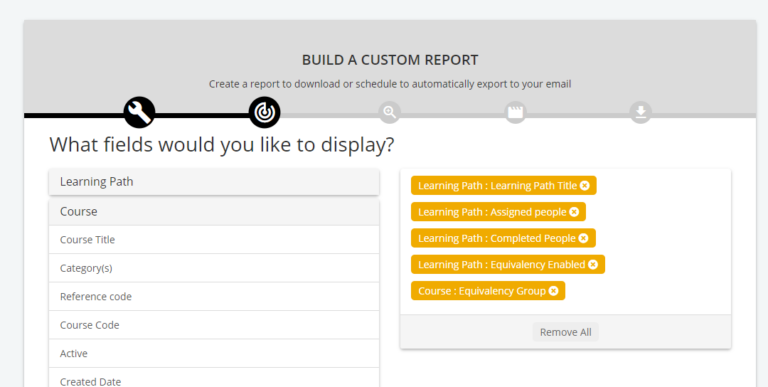Remove Course Equivalency Group tag x icon
The height and width of the screenshot is (387, 768).
point(553,291)
